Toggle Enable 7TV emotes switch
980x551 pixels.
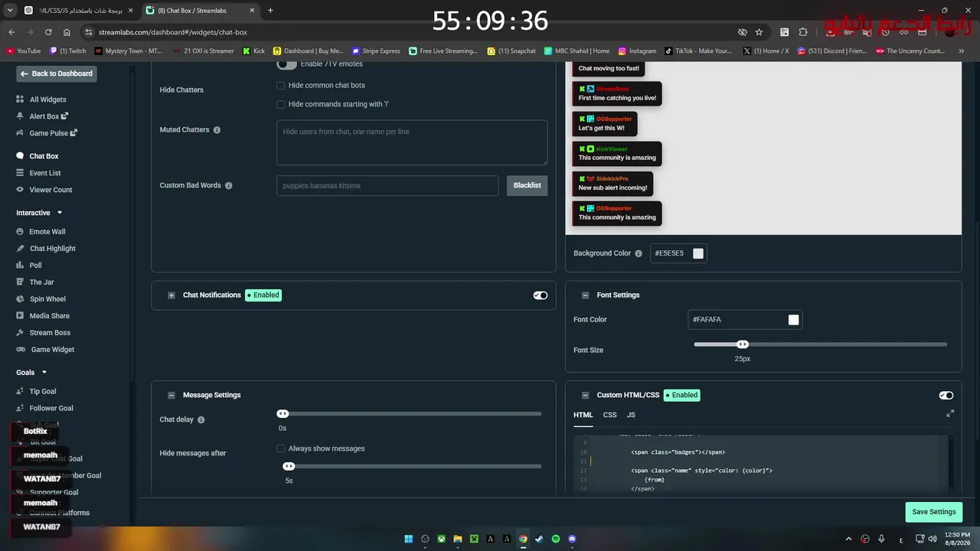point(286,64)
